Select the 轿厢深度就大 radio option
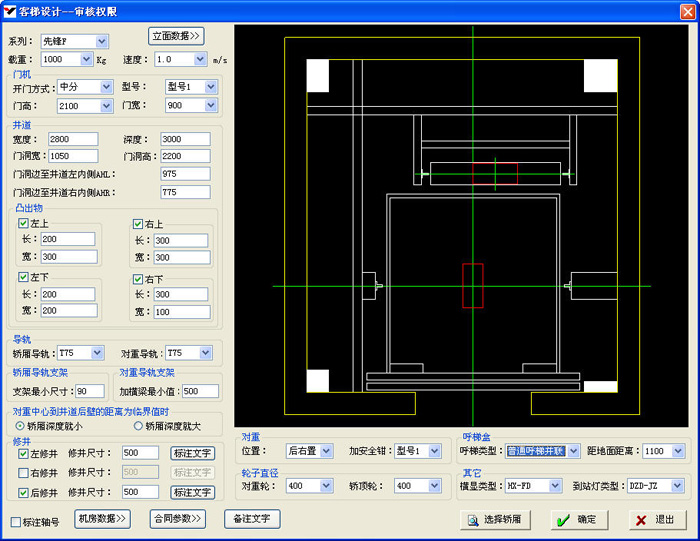The height and width of the screenshot is (541, 700). 139,425
